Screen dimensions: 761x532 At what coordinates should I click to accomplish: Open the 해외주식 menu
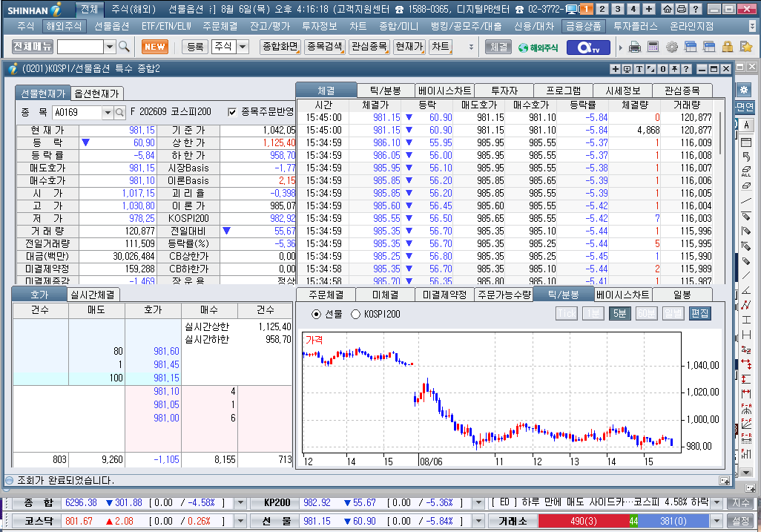click(x=64, y=26)
